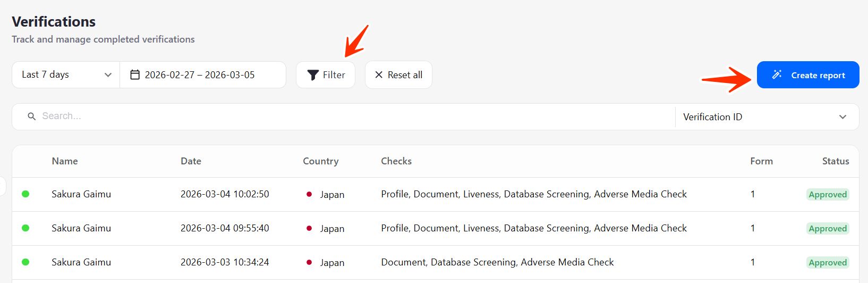The image size is (868, 283).
Task: Click the Status column header
Action: pos(835,161)
